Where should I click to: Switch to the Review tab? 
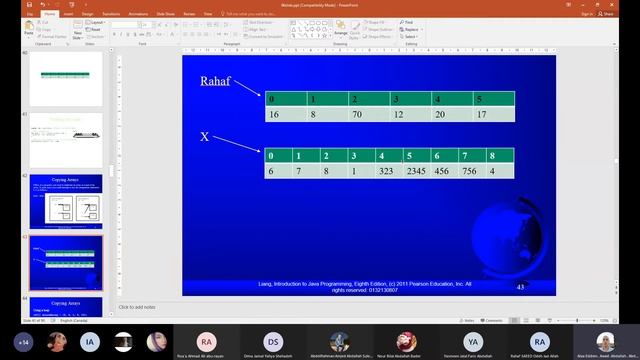[x=189, y=14]
